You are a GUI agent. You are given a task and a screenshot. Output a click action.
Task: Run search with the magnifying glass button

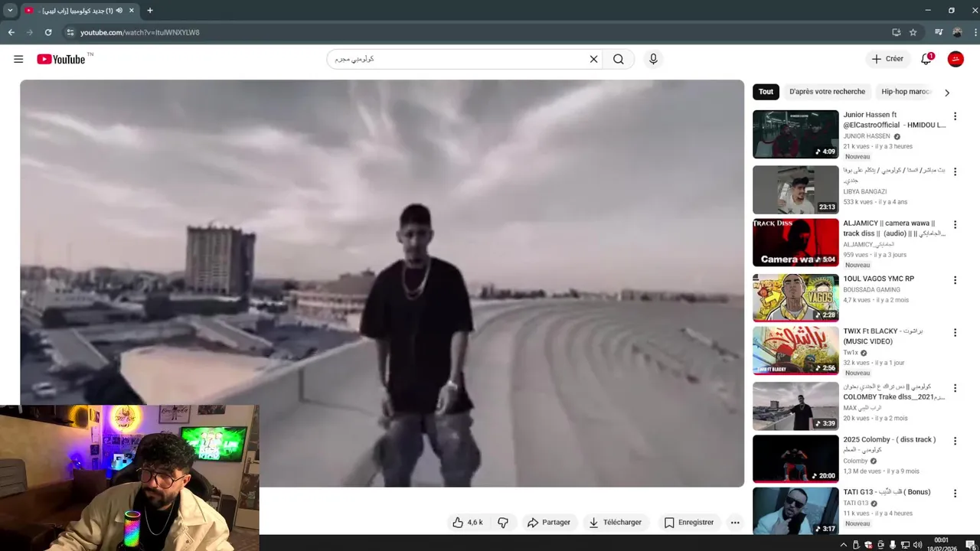[619, 59]
